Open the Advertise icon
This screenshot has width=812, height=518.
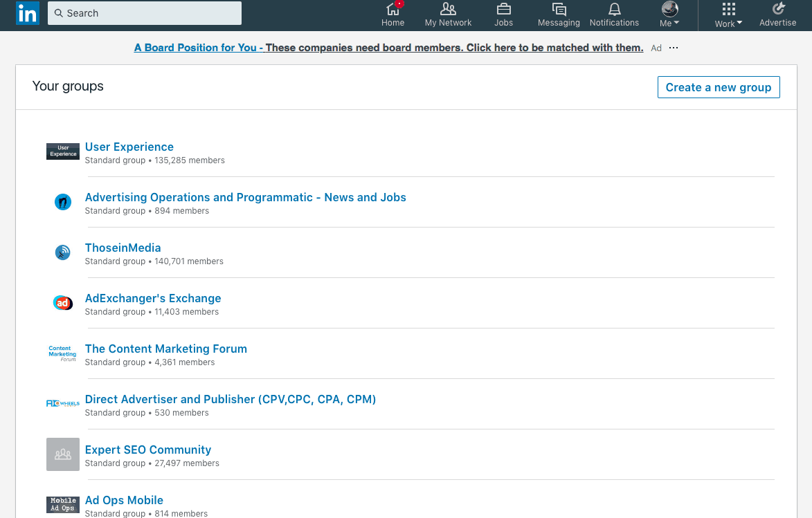pyautogui.click(x=778, y=9)
